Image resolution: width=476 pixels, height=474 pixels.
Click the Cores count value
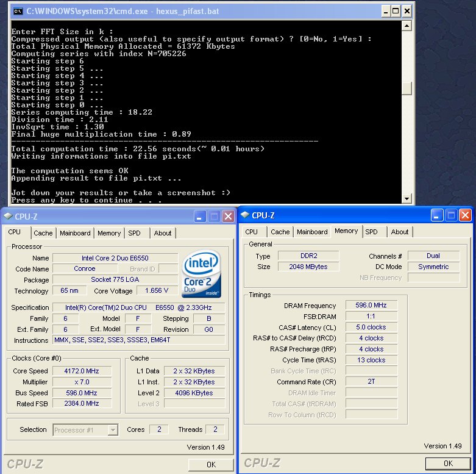click(x=159, y=429)
